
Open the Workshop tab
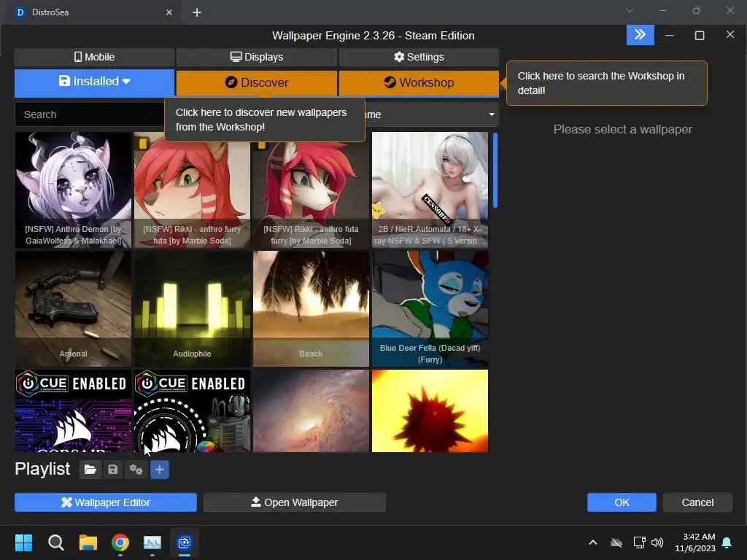coord(419,82)
